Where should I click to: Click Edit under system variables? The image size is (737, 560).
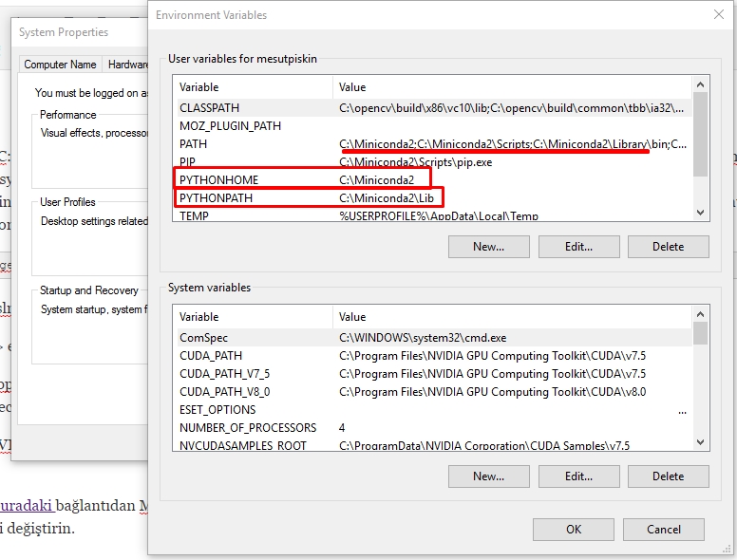(x=578, y=476)
